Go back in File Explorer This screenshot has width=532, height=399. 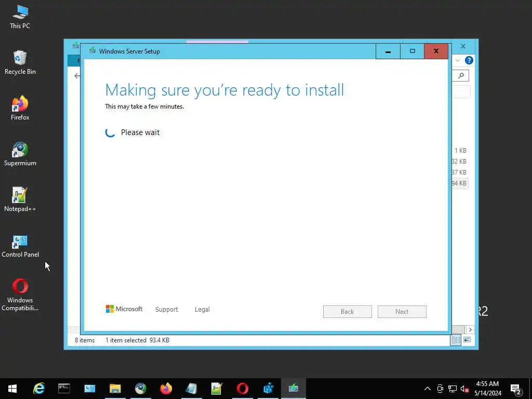77,76
